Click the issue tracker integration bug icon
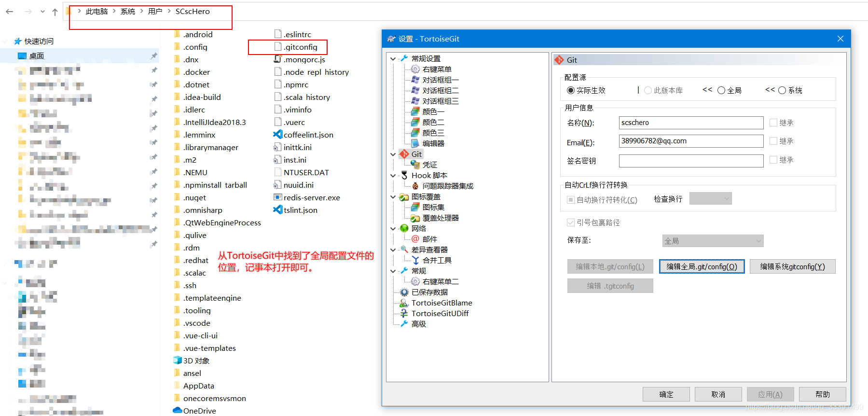 coord(415,186)
